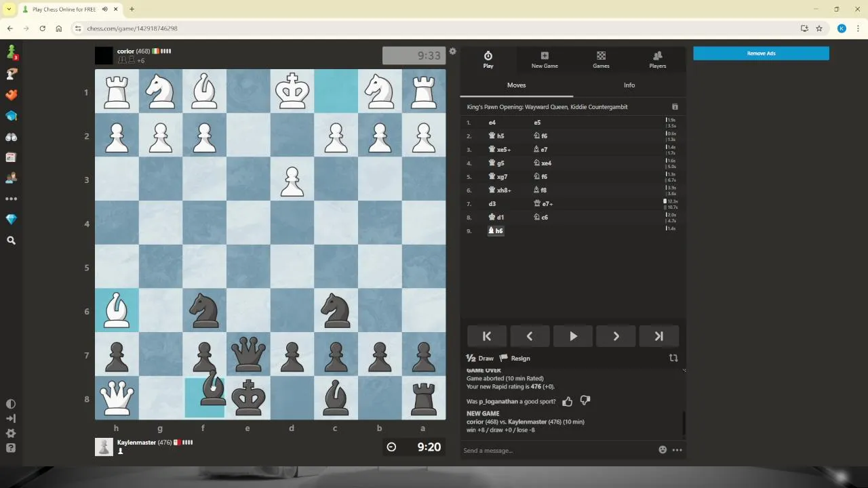Open the Learn graduation cap sidebar icon
This screenshot has height=488, width=868.
(11, 116)
